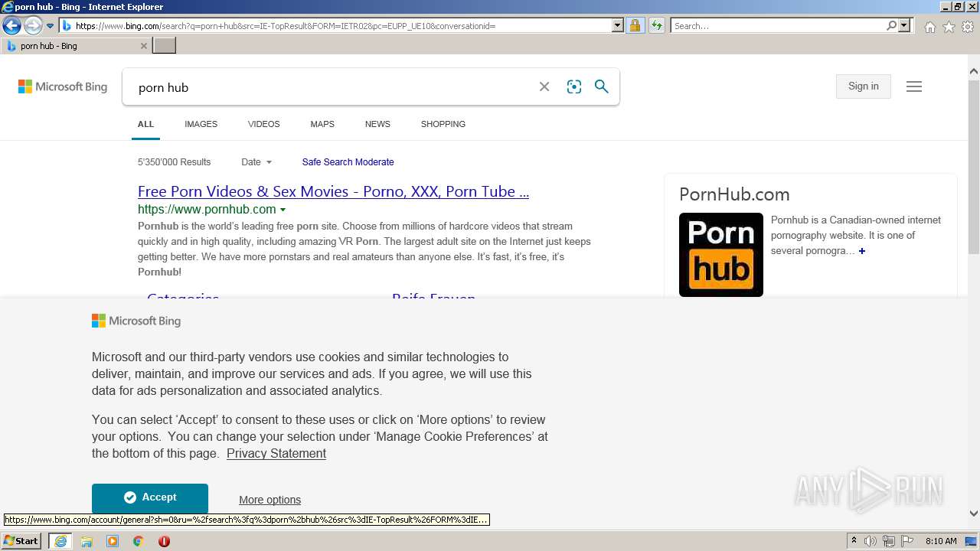Clear the Bing search query with X
The width and height of the screenshot is (980, 551).
544,87
